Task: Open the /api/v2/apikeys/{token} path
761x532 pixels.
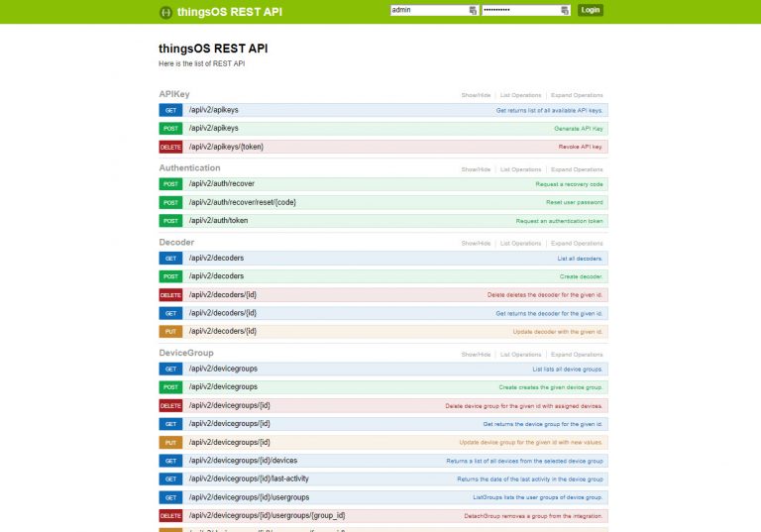Action: click(x=226, y=147)
